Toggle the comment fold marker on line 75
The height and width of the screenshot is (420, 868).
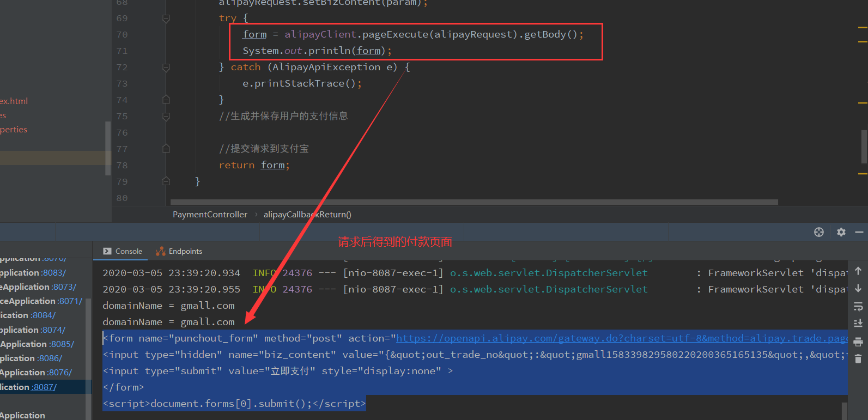click(x=166, y=116)
